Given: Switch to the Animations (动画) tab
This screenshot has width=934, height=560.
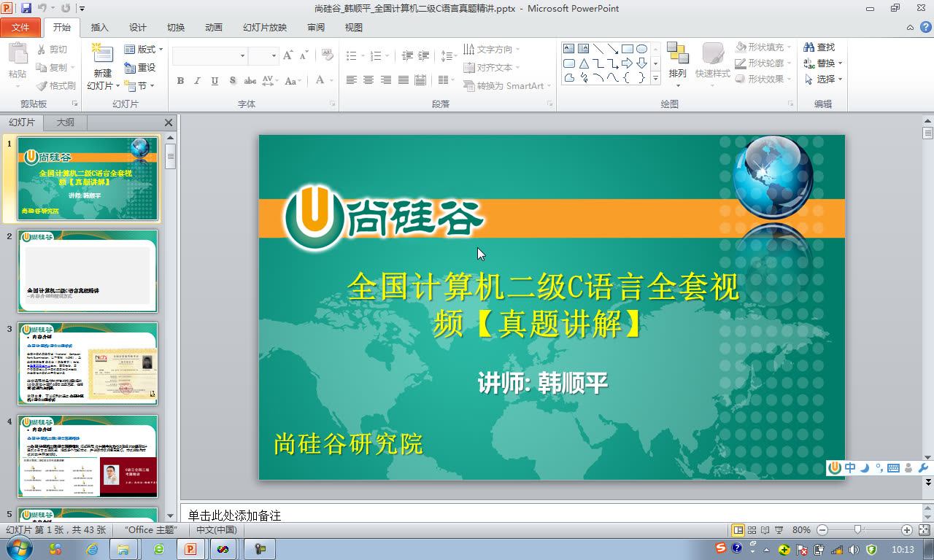Looking at the screenshot, I should point(214,28).
